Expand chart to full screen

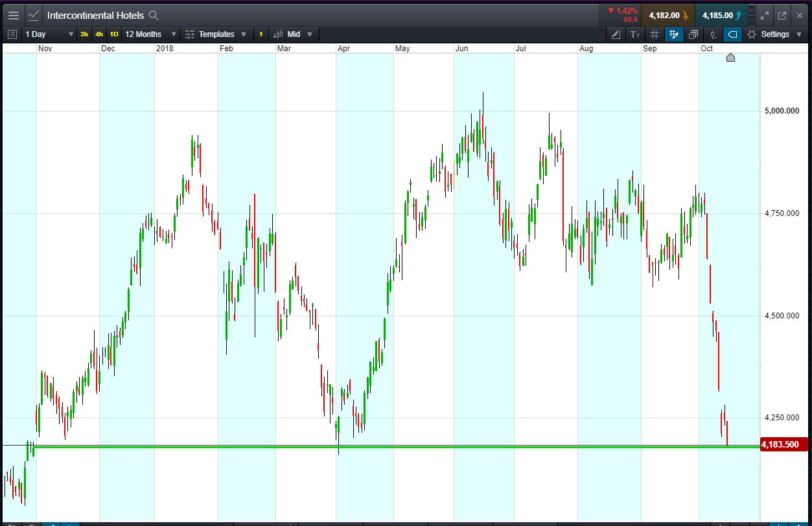(x=765, y=16)
